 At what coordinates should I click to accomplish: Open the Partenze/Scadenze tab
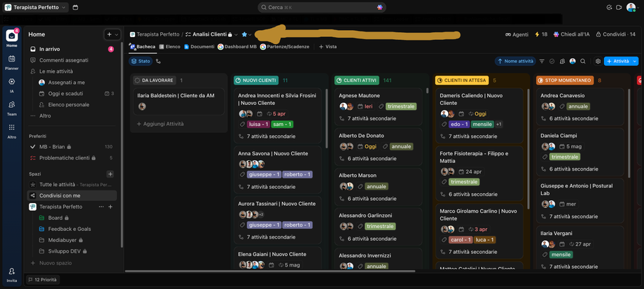[x=284, y=47]
